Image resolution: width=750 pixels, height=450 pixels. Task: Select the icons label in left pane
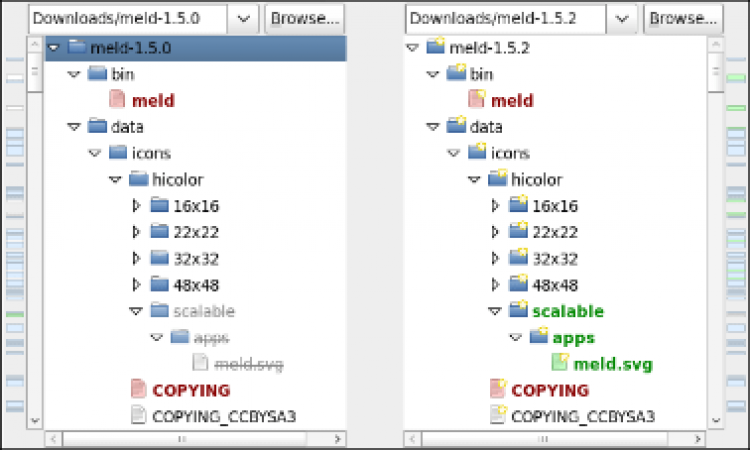(151, 154)
